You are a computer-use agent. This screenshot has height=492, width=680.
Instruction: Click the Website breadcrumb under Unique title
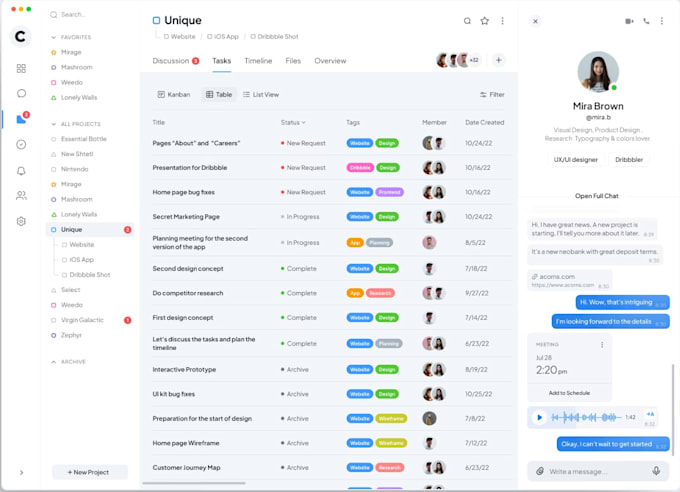pos(180,36)
